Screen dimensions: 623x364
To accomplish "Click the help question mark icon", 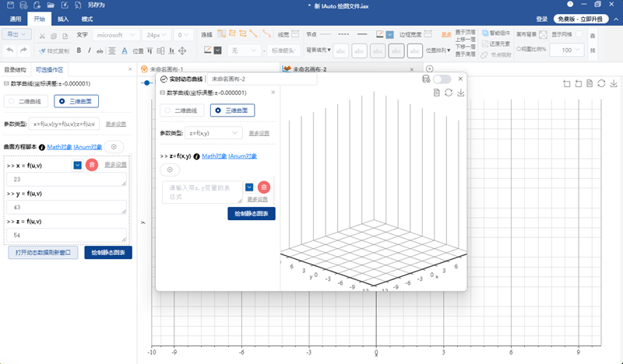I will click(570, 5).
